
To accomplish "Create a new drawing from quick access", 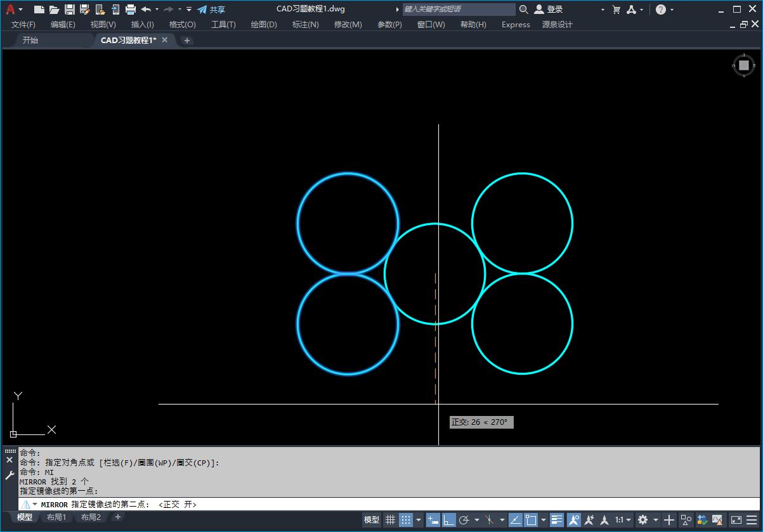I will 39,10.
